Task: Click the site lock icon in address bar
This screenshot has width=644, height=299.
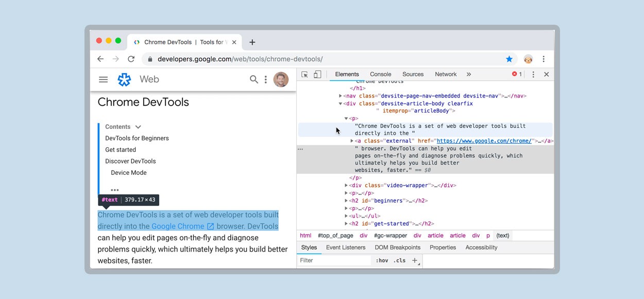Action: pyautogui.click(x=150, y=59)
